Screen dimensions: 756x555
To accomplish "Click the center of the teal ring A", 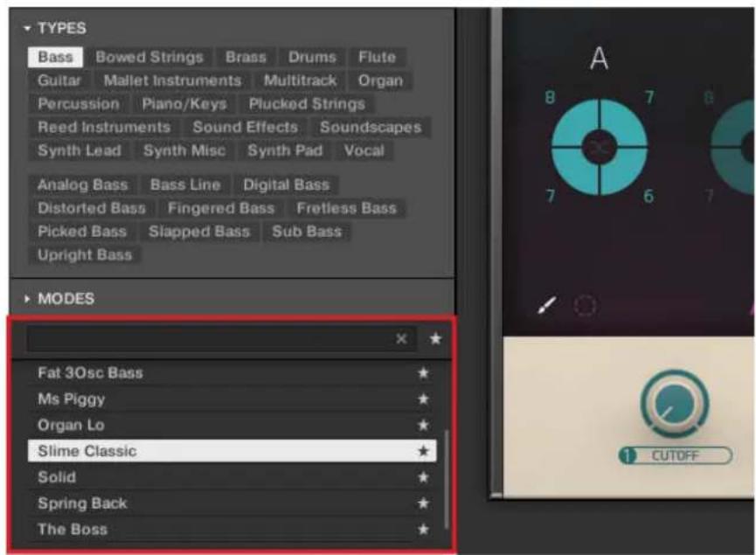I will point(600,148).
